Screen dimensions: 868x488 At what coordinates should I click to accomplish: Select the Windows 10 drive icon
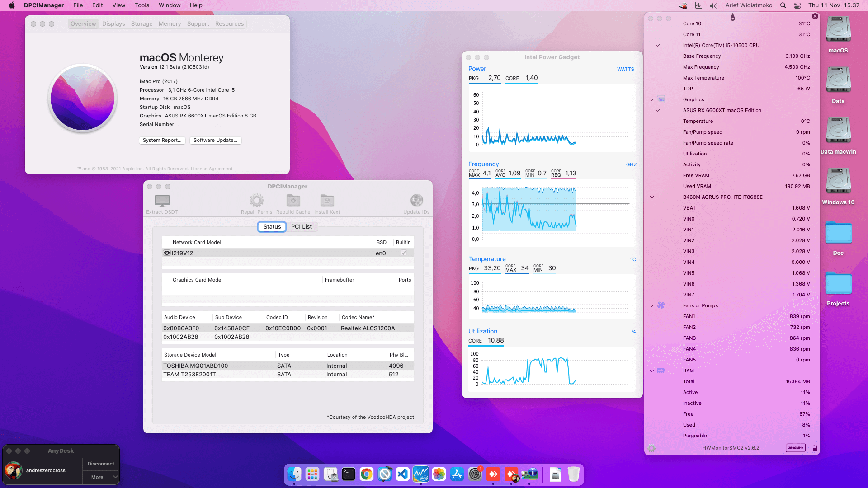(838, 182)
